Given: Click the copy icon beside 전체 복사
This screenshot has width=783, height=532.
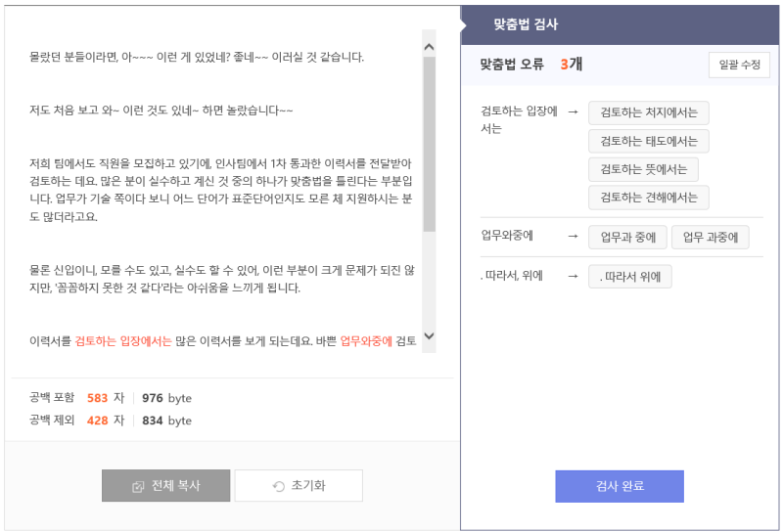Looking at the screenshot, I should point(138,487).
